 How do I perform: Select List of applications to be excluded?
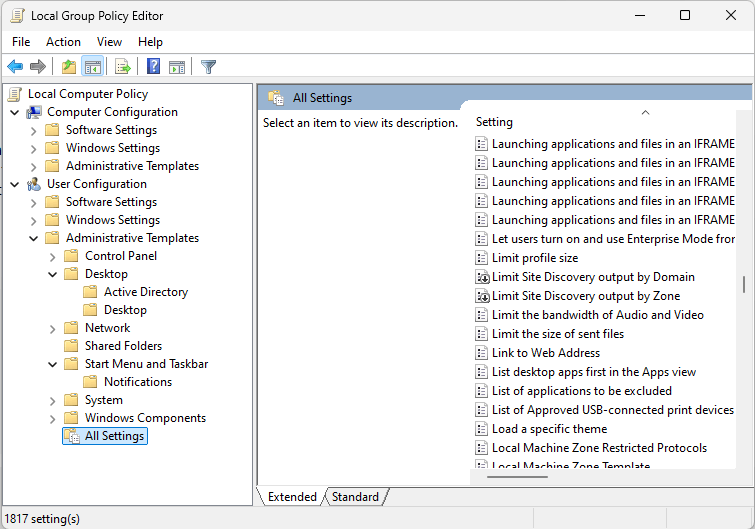click(582, 391)
